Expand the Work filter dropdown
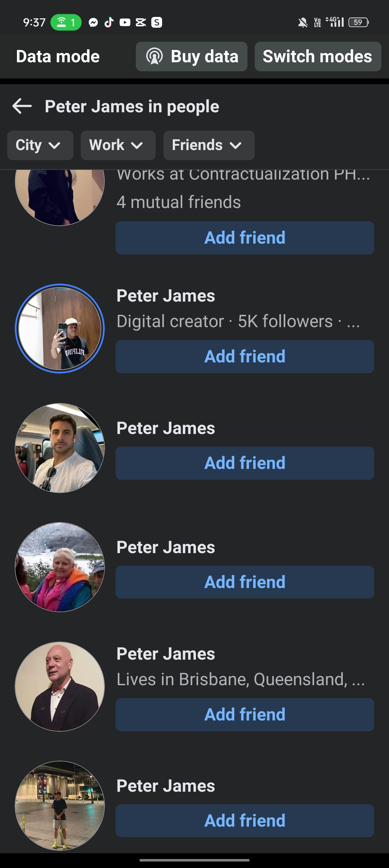The width and height of the screenshot is (389, 868). [118, 145]
